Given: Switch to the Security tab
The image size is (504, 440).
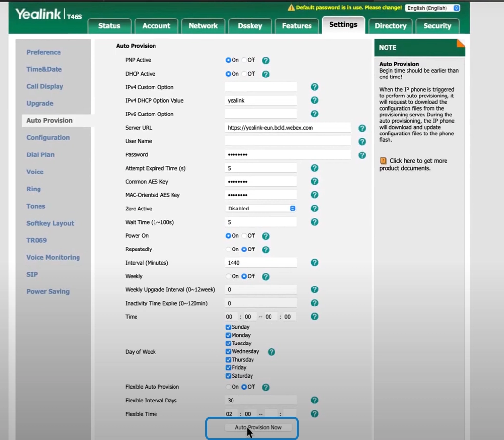Looking at the screenshot, I should tap(437, 26).
